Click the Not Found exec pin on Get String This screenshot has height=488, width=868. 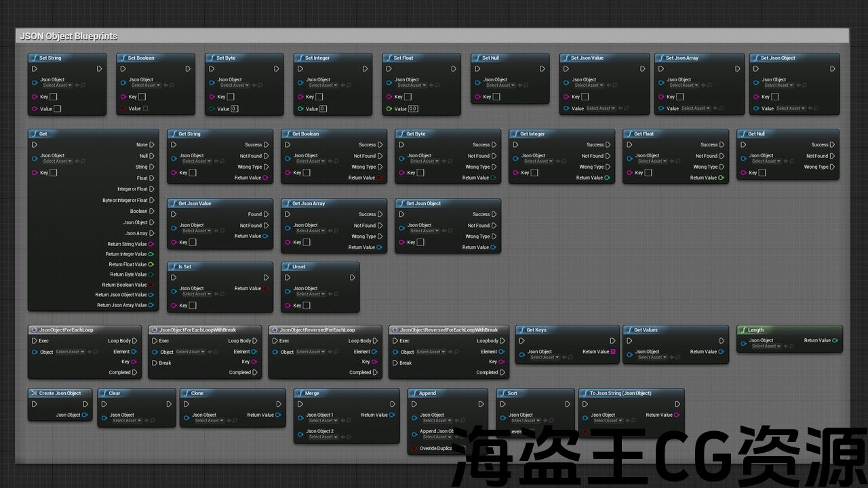[266, 156]
